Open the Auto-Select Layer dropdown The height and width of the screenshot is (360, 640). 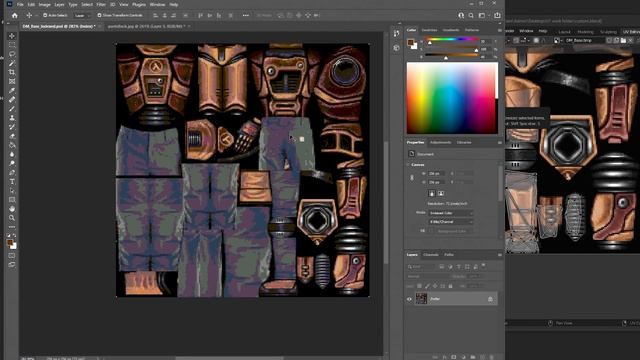(x=82, y=16)
